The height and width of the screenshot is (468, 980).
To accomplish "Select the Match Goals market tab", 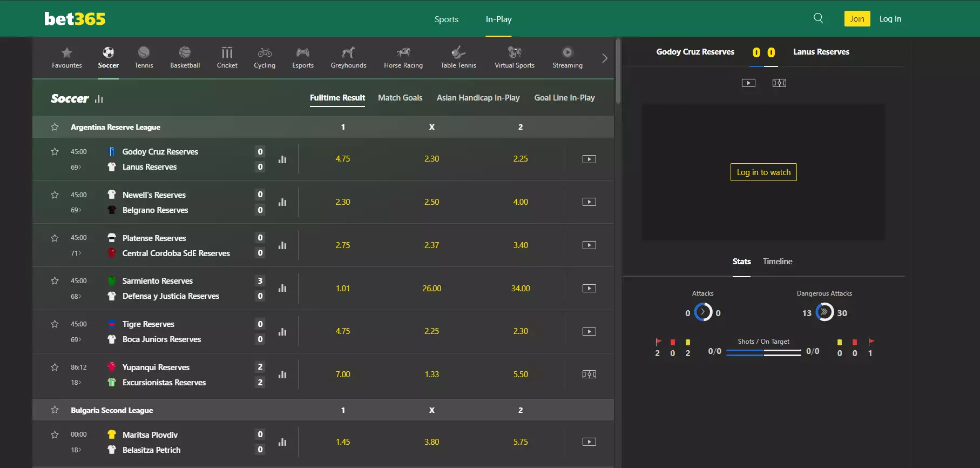I will point(400,97).
